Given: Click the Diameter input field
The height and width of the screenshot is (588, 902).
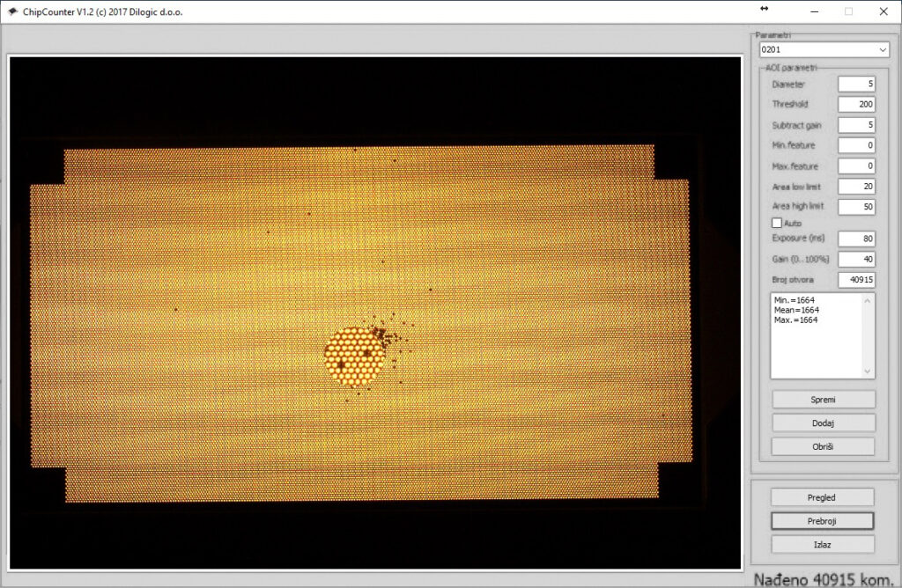Looking at the screenshot, I should pyautogui.click(x=856, y=84).
